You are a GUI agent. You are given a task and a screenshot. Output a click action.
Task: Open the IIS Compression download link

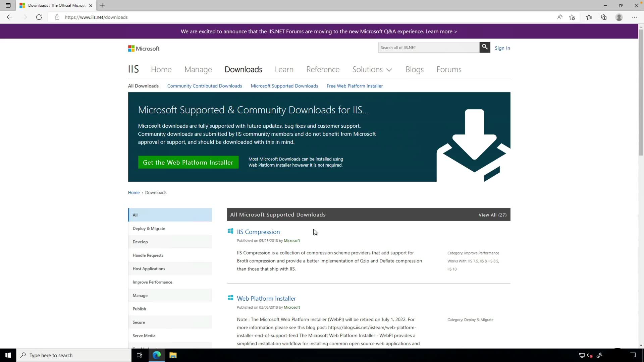pos(258,232)
